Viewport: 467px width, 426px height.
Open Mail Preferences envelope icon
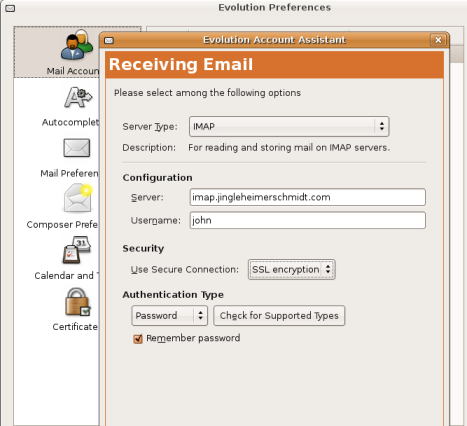pyautogui.click(x=77, y=148)
